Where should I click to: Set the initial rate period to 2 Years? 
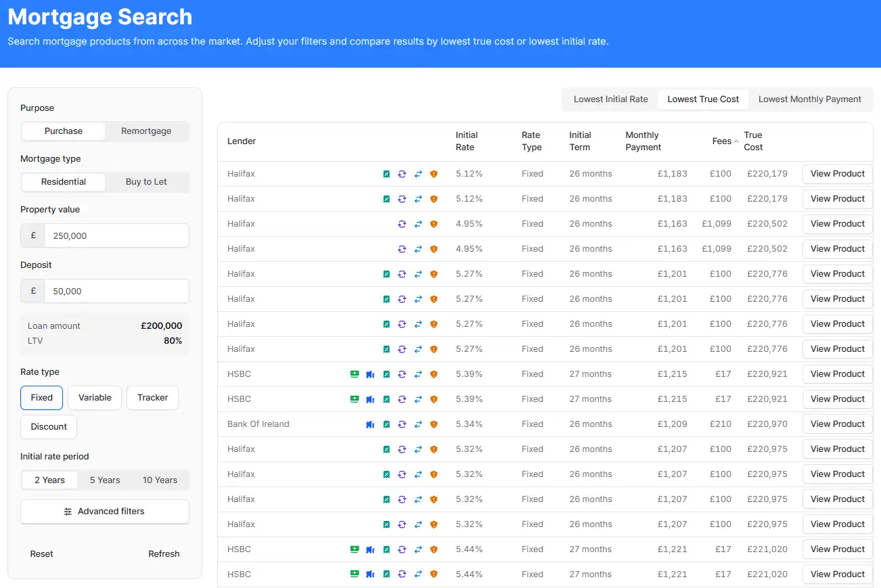(x=50, y=480)
